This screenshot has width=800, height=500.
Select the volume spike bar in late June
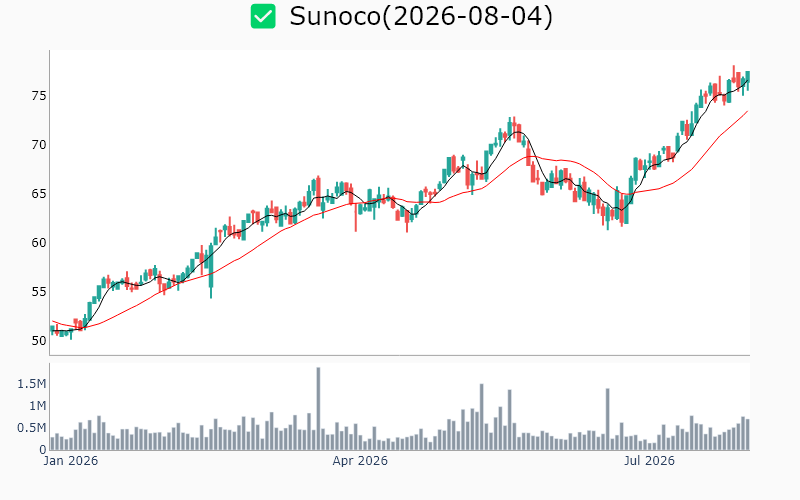click(608, 419)
